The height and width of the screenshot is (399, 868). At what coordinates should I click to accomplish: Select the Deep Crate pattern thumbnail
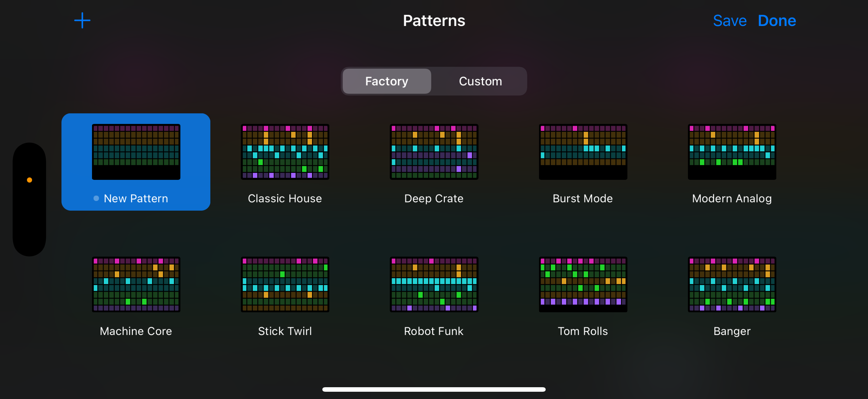coord(434,152)
